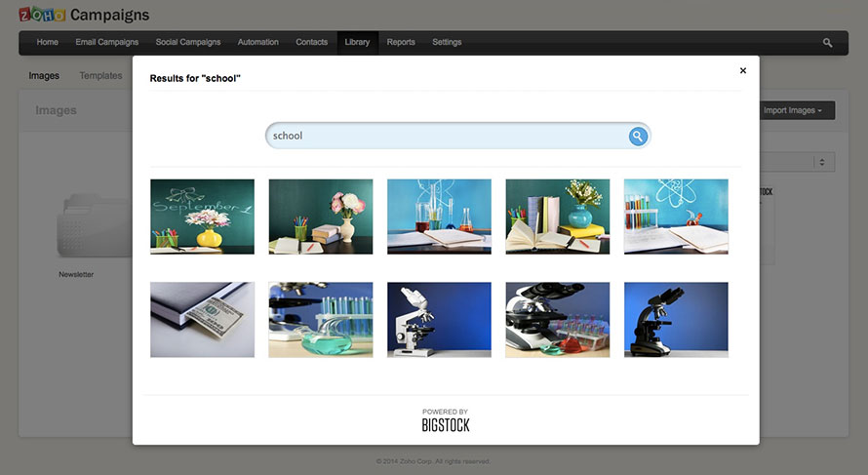Open the Reports menu item
Image resolution: width=868 pixels, height=475 pixels.
tap(400, 43)
